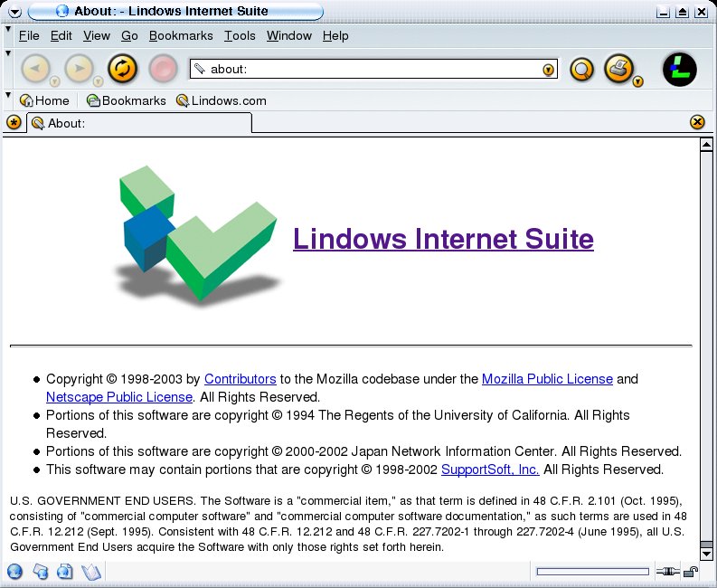
Task: Select the About: tab
Action: 139,123
